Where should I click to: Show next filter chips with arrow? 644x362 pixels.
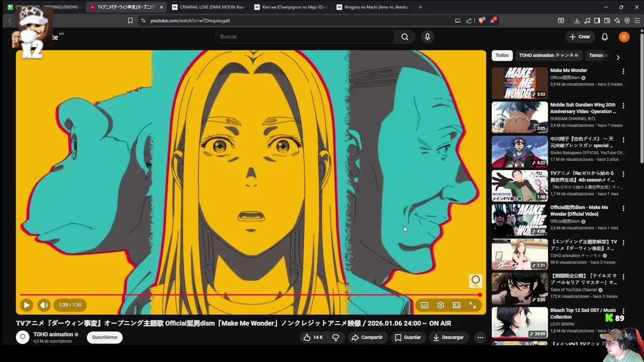click(618, 57)
